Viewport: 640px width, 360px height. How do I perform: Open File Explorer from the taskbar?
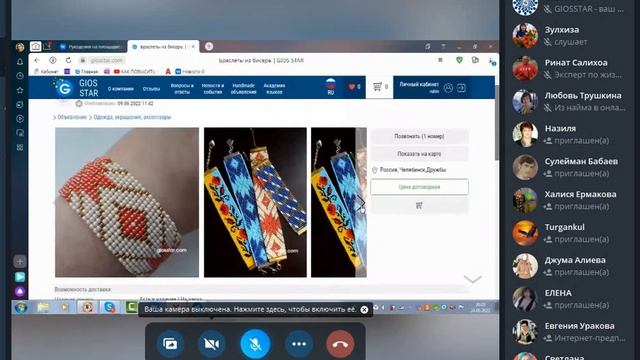point(43,307)
